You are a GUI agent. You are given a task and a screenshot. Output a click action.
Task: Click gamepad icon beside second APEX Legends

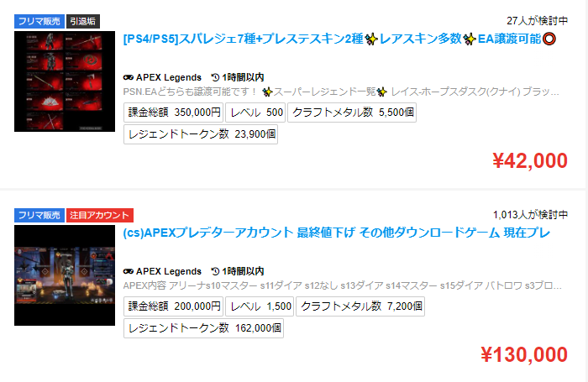coord(129,271)
